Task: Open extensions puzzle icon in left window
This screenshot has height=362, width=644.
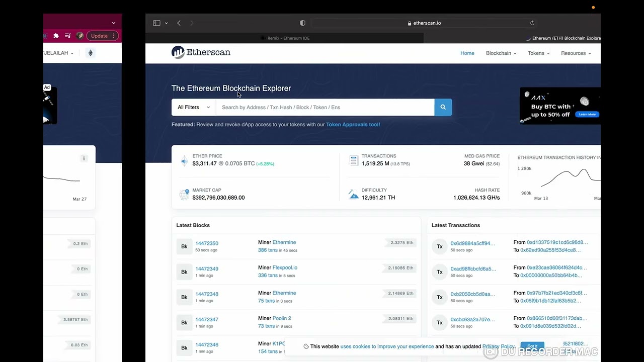Action: [56, 36]
